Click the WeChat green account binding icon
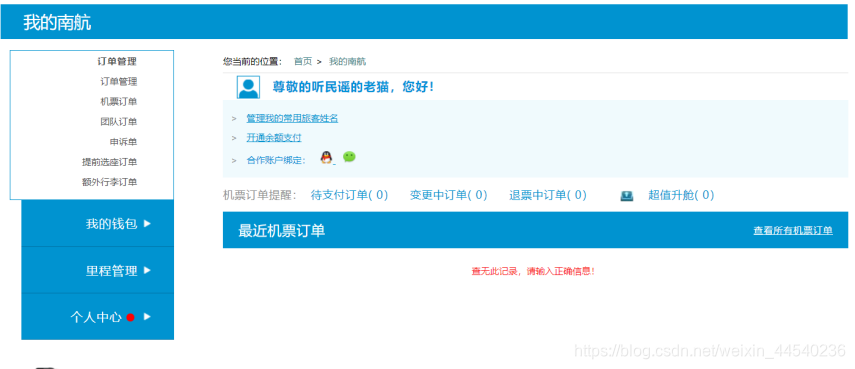The width and height of the screenshot is (855, 369). [x=349, y=157]
